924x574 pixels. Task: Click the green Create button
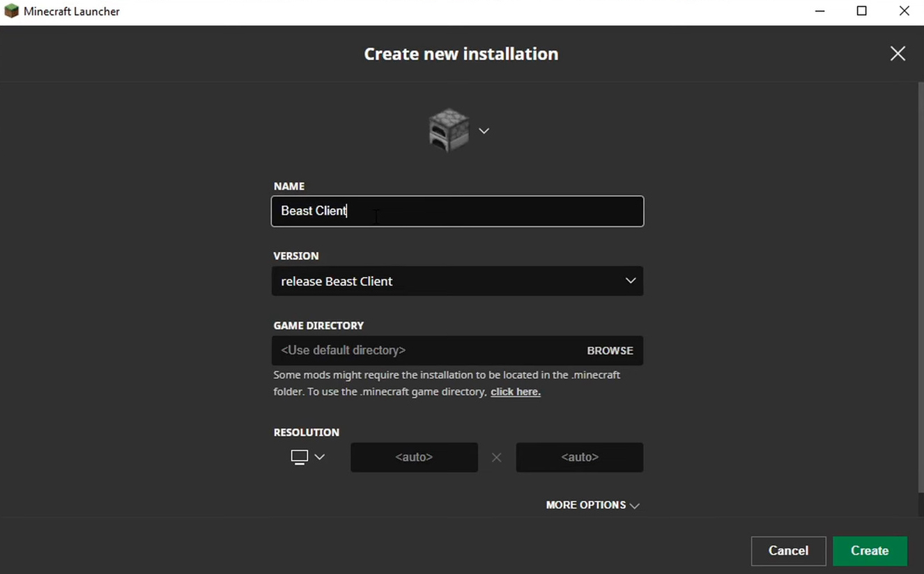pyautogui.click(x=870, y=551)
